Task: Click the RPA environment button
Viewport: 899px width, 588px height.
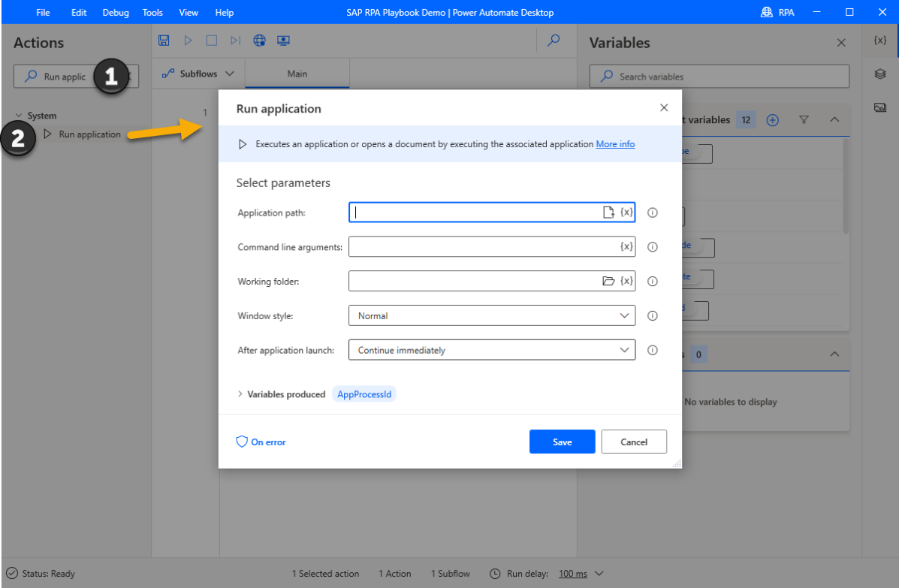Action: click(777, 12)
